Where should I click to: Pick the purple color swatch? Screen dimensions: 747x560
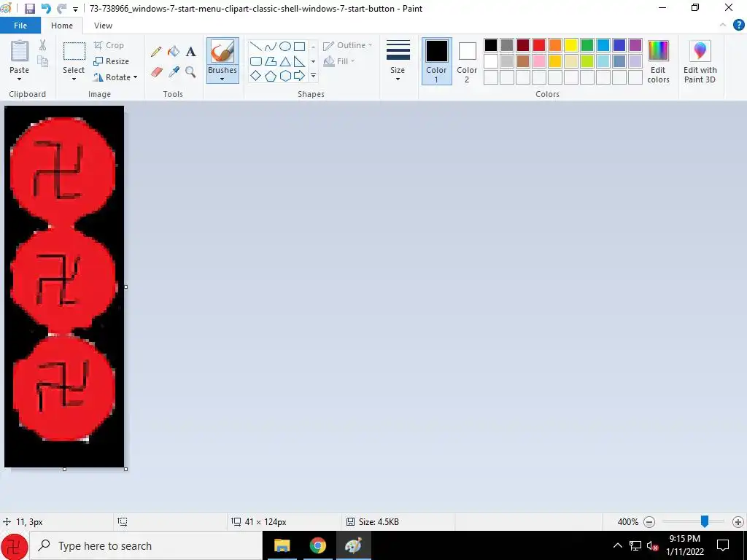[x=635, y=45]
